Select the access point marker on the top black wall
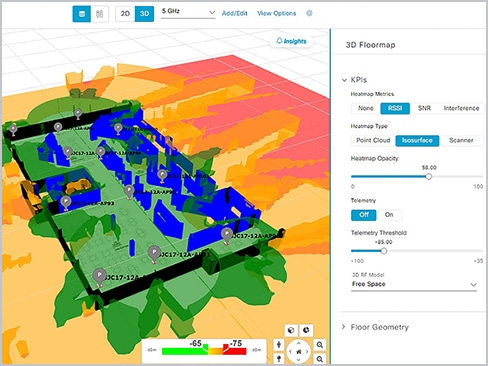Image resolution: width=488 pixels, height=366 pixels. tap(78, 114)
